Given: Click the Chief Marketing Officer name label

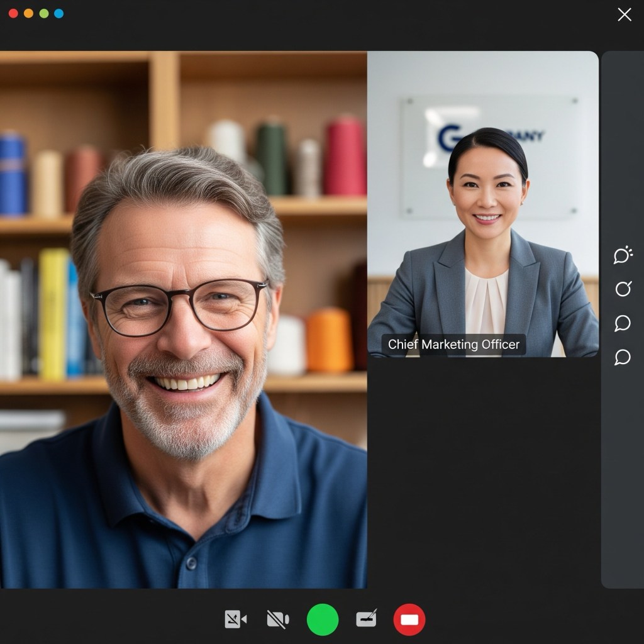Looking at the screenshot, I should point(453,345).
